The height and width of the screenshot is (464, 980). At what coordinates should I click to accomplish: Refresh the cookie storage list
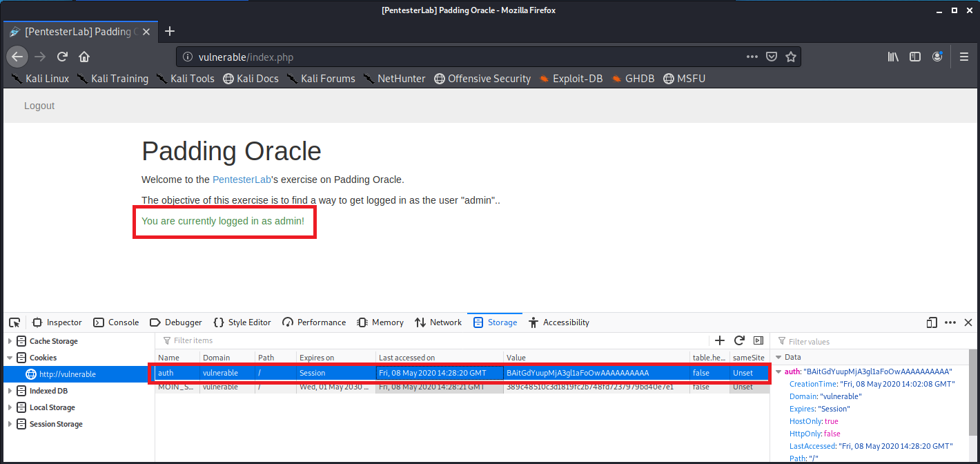(x=739, y=340)
